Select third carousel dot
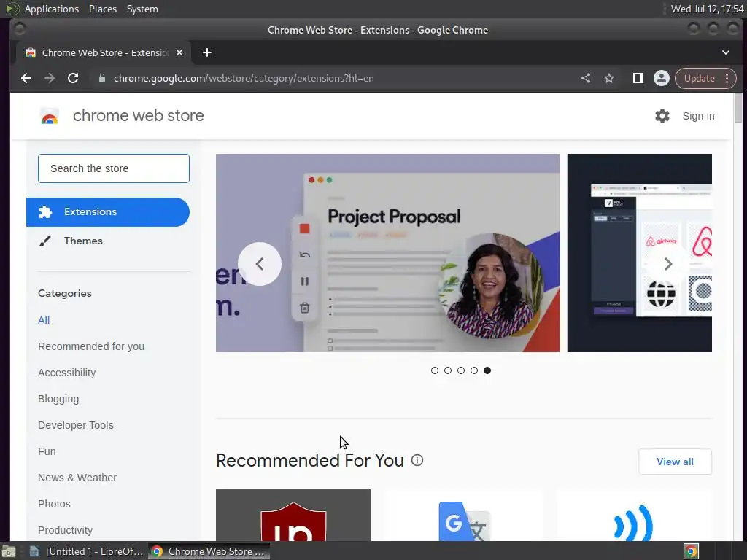 tap(461, 370)
